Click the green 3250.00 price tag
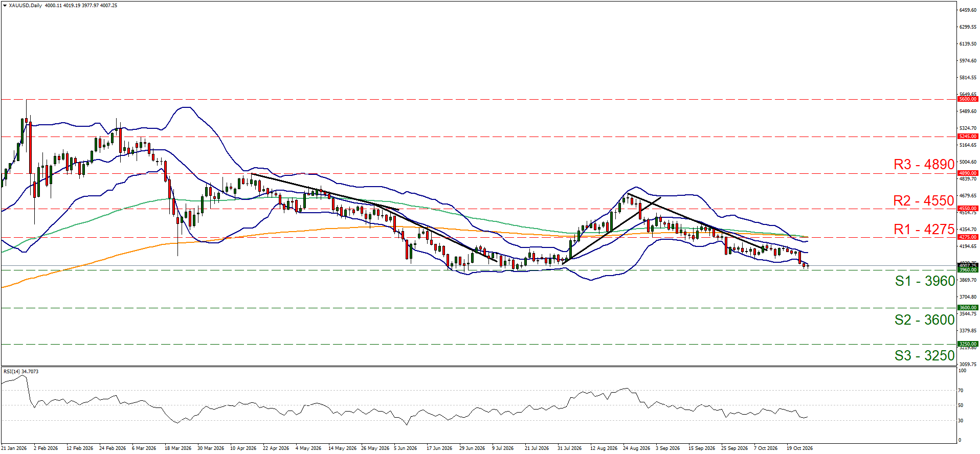The height and width of the screenshot is (454, 980). (968, 344)
